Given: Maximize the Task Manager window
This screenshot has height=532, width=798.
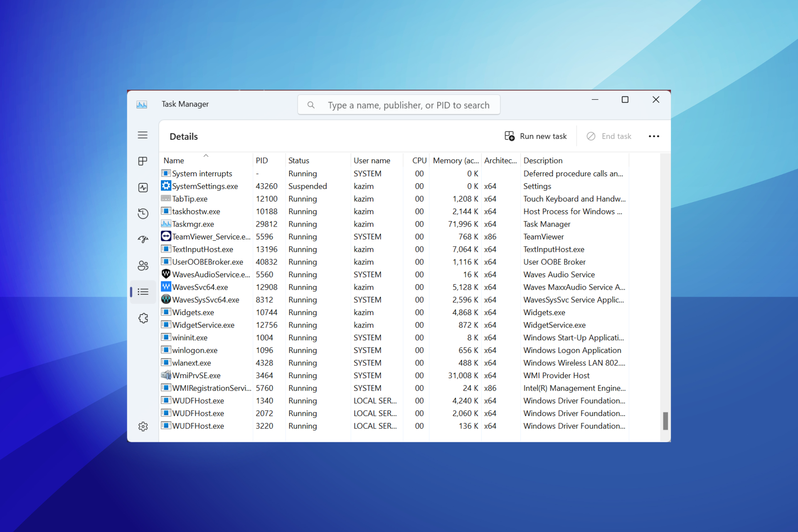Looking at the screenshot, I should click(x=625, y=100).
